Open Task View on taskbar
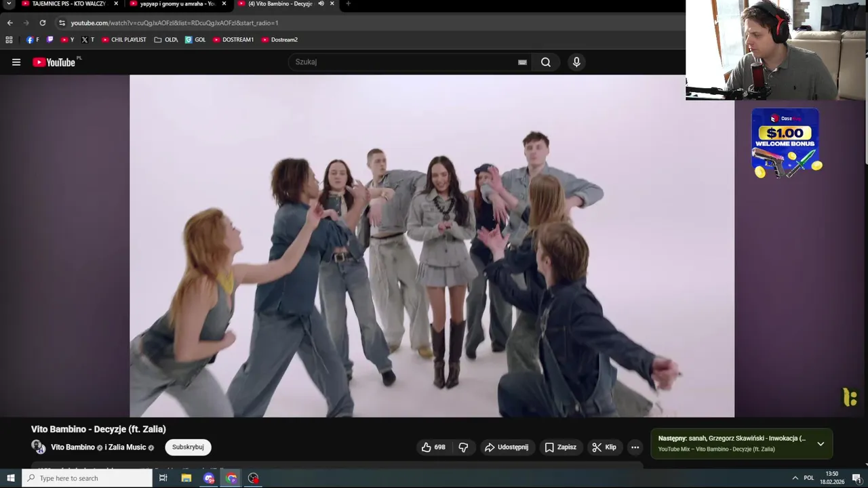This screenshot has height=488, width=868. click(163, 478)
